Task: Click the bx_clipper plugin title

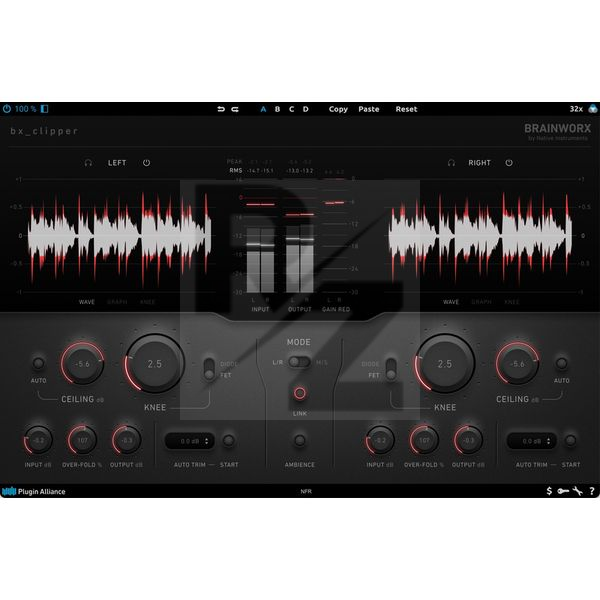Action: [x=44, y=131]
